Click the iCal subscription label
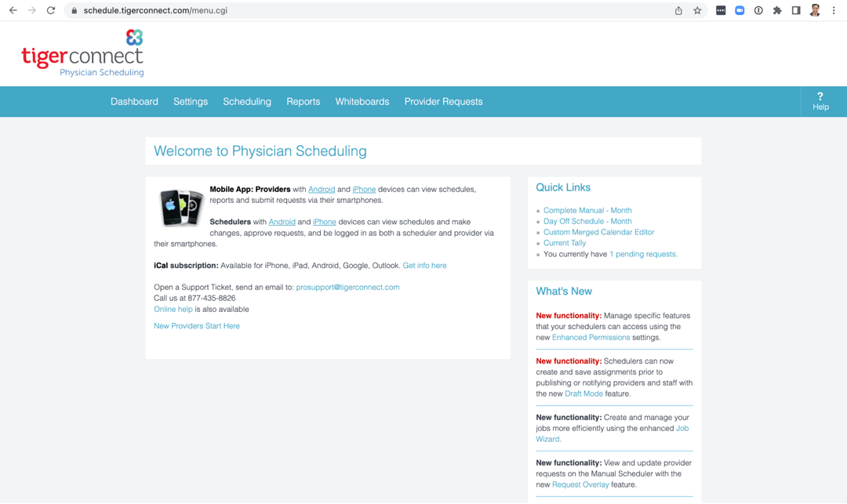 click(x=186, y=266)
